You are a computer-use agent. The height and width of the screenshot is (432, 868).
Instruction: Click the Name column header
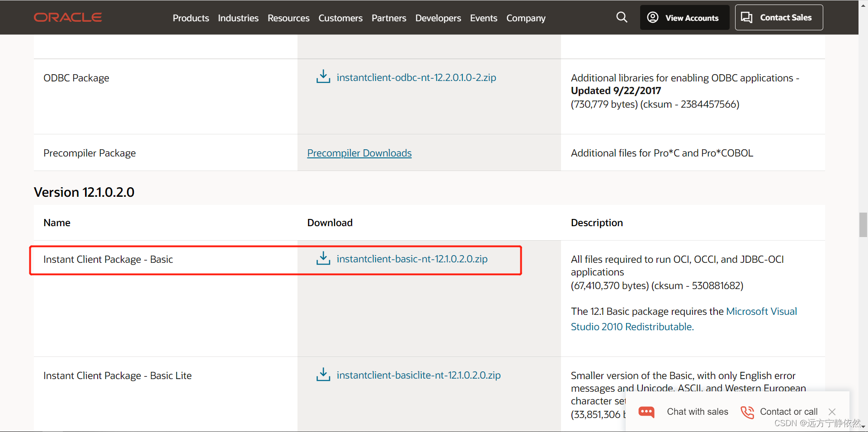point(57,223)
